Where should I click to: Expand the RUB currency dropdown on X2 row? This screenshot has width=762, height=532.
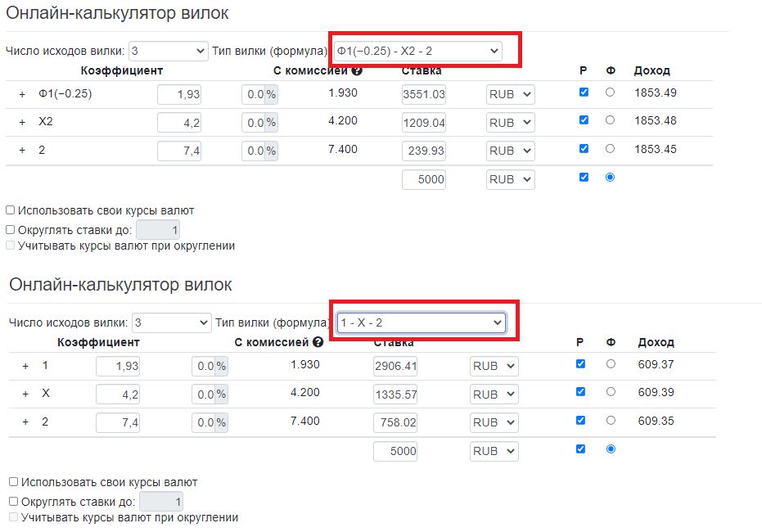(x=510, y=123)
